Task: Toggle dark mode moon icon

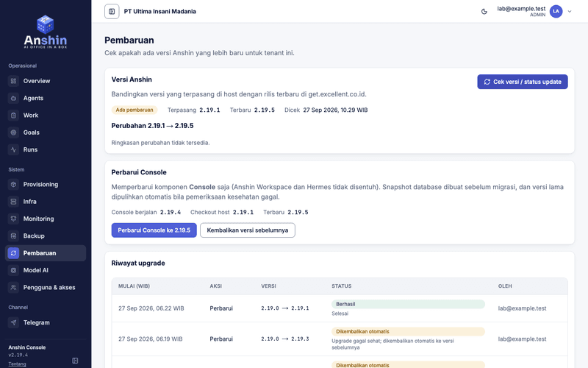Action: [x=484, y=12]
